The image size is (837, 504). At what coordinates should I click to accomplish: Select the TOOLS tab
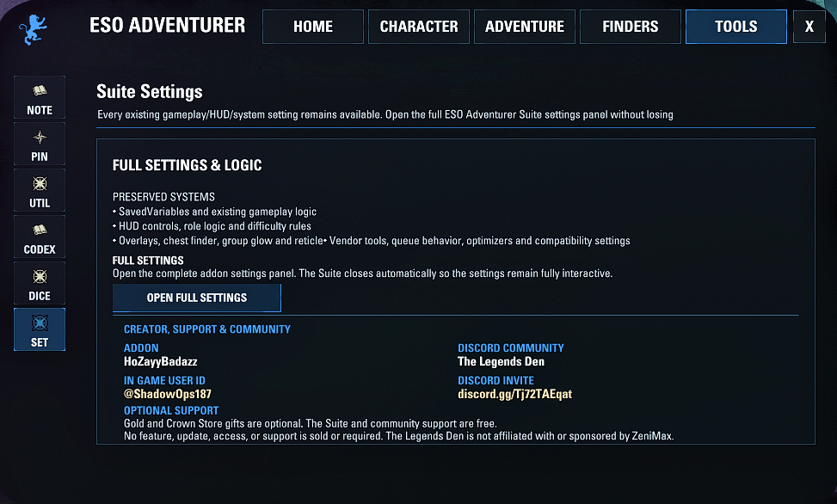click(736, 26)
